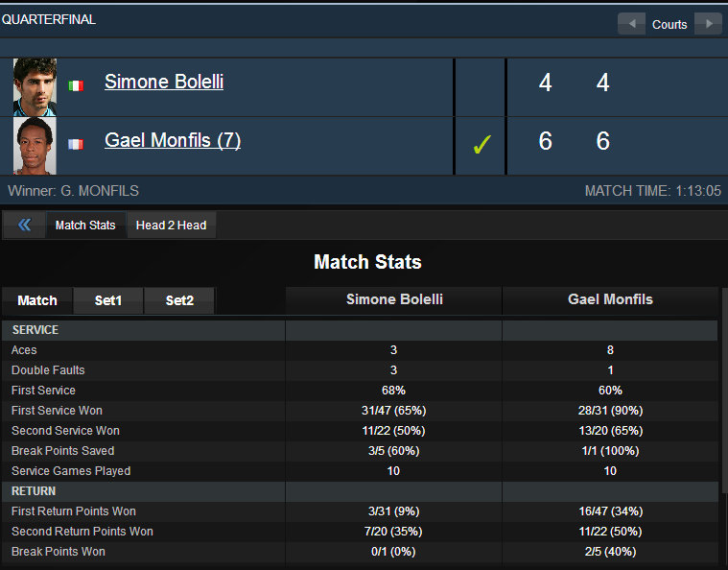
Task: Click the next court right arrow
Action: [708, 24]
